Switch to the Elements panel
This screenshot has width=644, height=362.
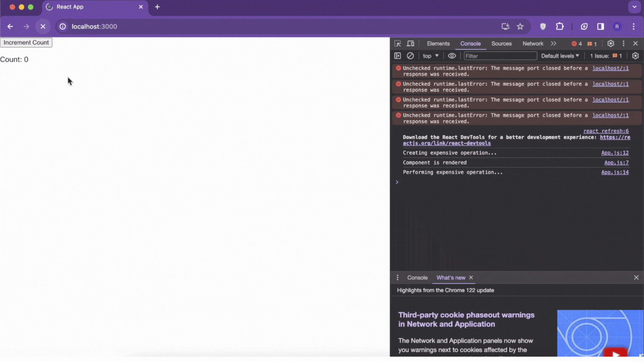point(438,43)
